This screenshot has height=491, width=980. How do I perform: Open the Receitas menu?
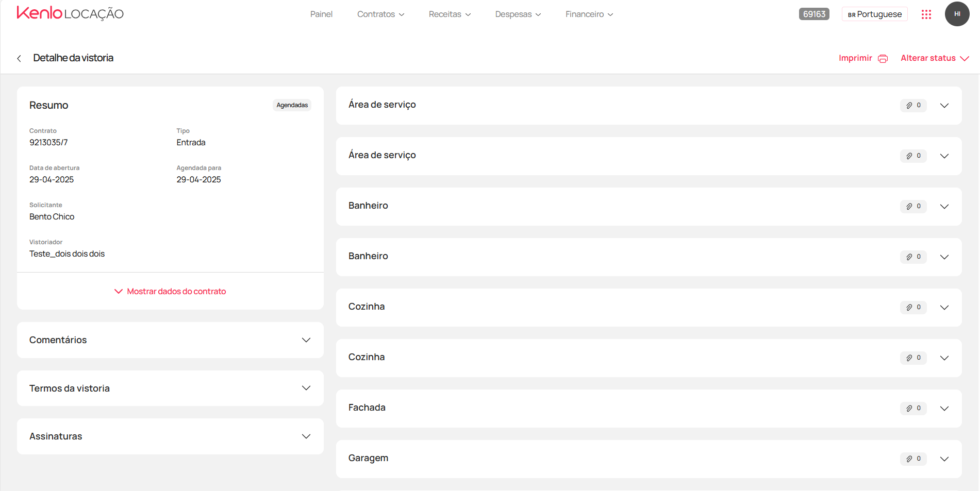(450, 14)
